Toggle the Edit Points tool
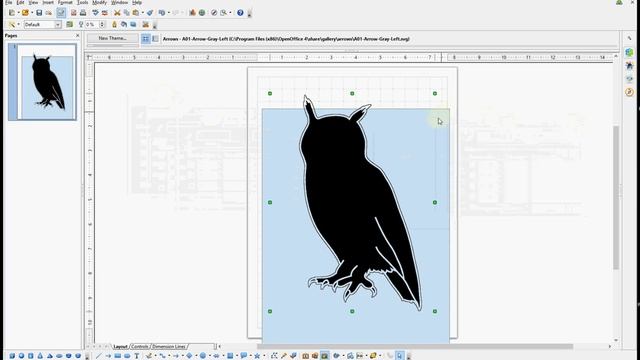 (x=274, y=356)
